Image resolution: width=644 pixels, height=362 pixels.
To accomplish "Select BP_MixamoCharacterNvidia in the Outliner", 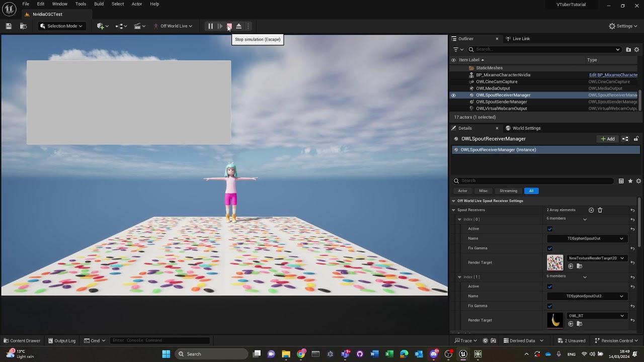I will pos(503,75).
